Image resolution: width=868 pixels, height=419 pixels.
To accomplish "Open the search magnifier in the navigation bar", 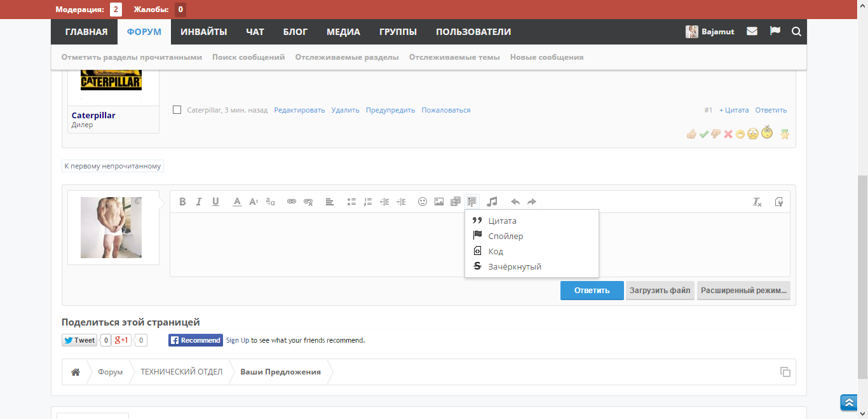I will point(796,31).
